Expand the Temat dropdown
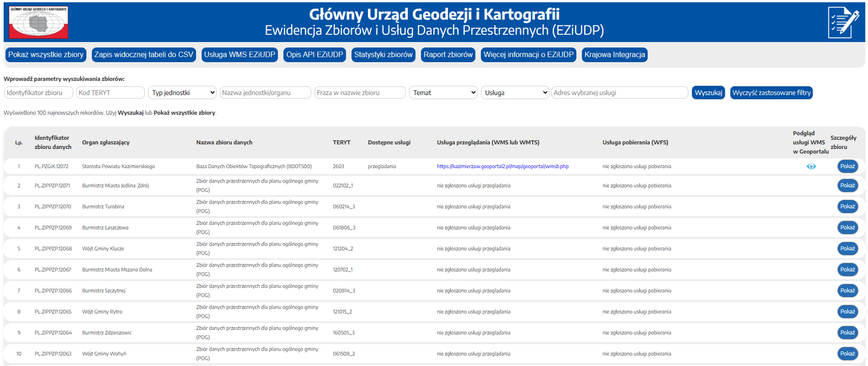868x366 pixels. coord(443,93)
